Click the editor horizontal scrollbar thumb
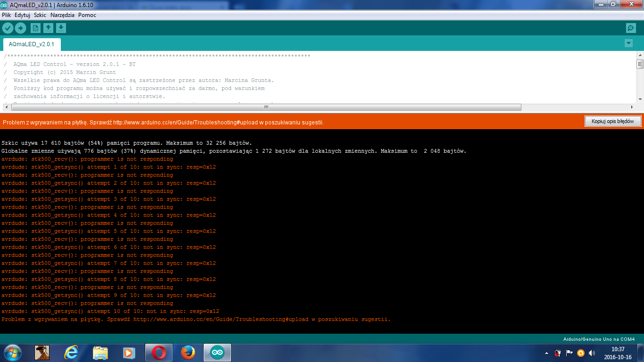This screenshot has height=362, width=644. click(265, 107)
